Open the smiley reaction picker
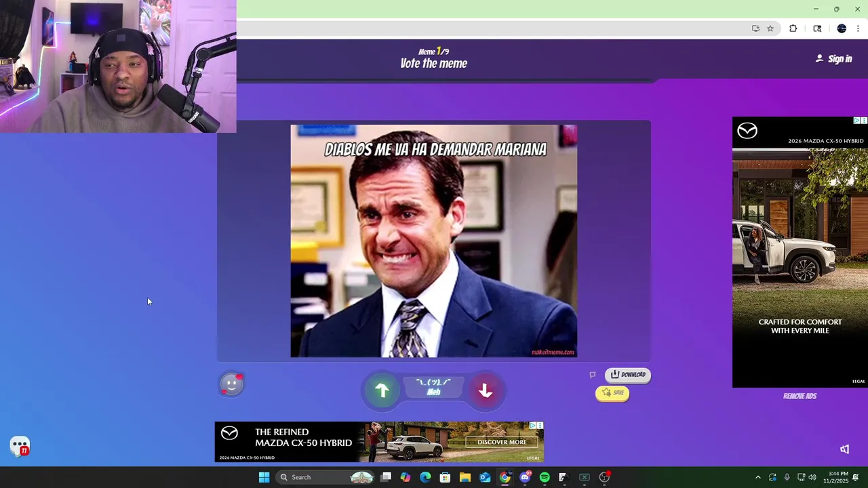 coord(231,384)
